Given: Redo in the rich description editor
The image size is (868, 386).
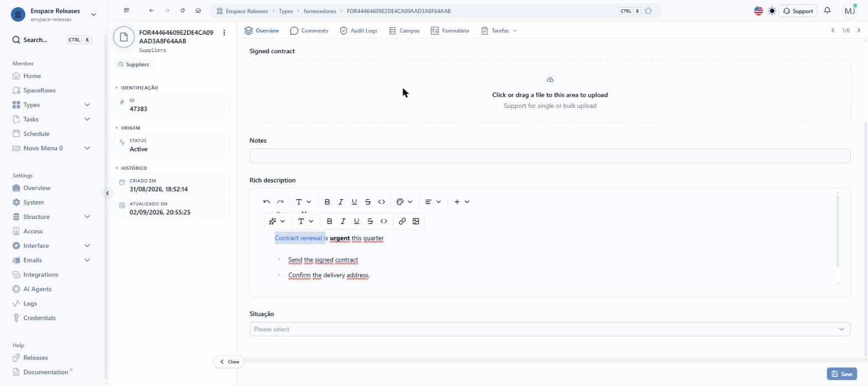Looking at the screenshot, I should point(280,202).
